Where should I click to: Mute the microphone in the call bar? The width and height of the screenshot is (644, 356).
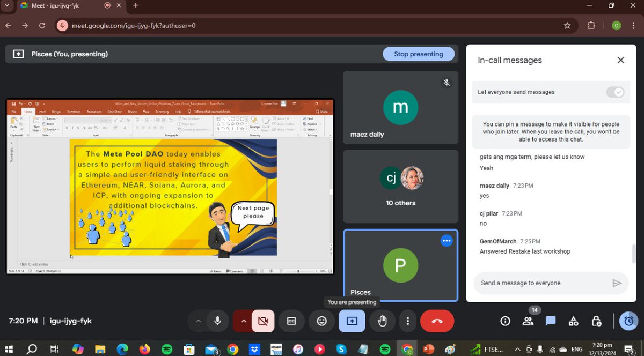[x=217, y=321]
